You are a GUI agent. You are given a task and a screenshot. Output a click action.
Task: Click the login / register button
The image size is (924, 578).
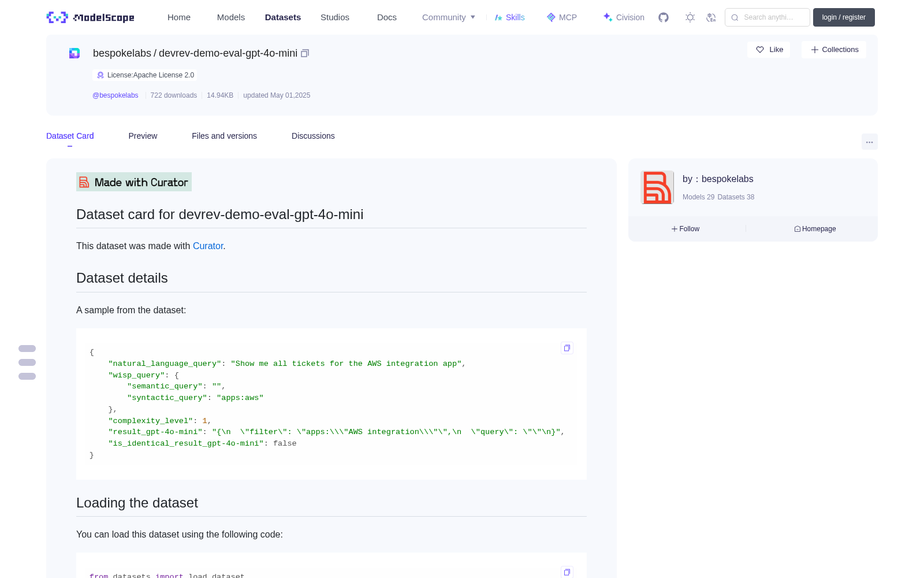point(844,17)
